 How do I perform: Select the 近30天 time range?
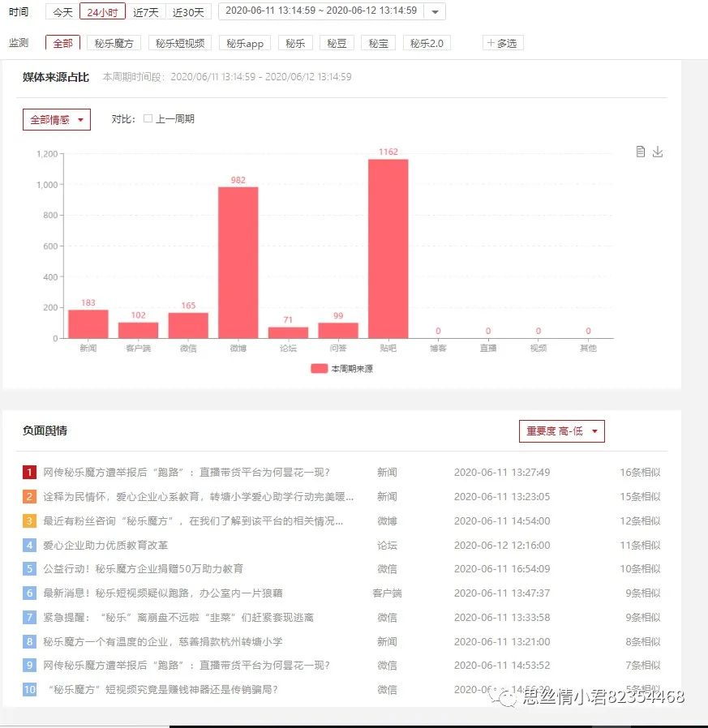188,11
